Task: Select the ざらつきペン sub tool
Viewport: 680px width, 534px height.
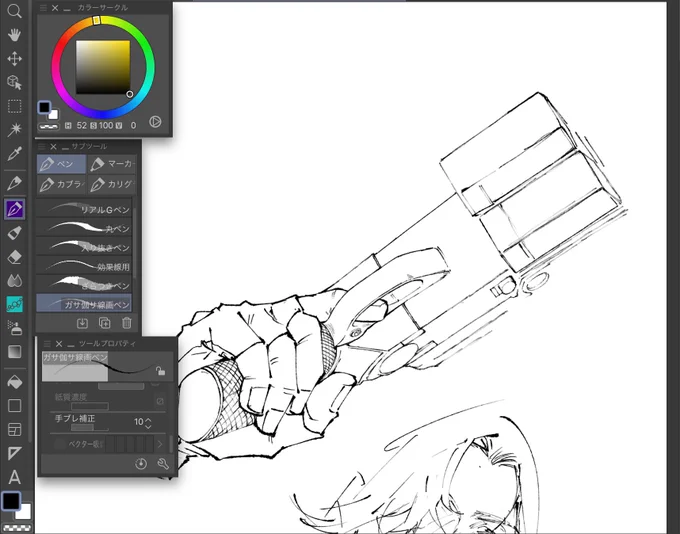Action: (84, 285)
